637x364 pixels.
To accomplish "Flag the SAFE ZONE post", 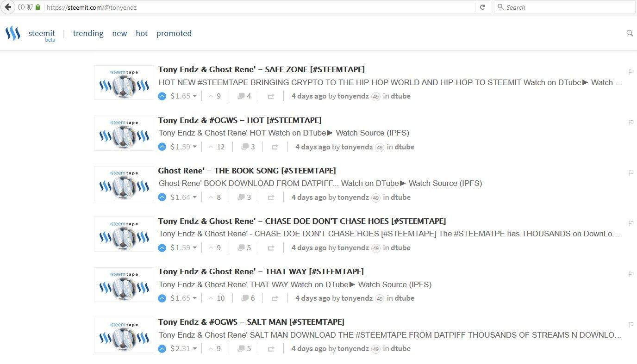I will point(631,72).
